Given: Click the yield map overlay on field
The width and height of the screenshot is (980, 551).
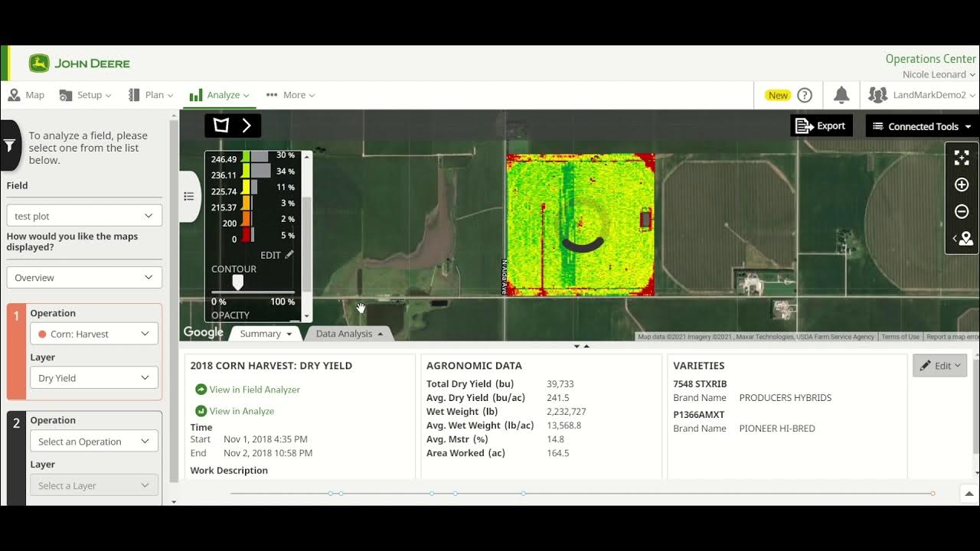Looking at the screenshot, I should point(580,224).
